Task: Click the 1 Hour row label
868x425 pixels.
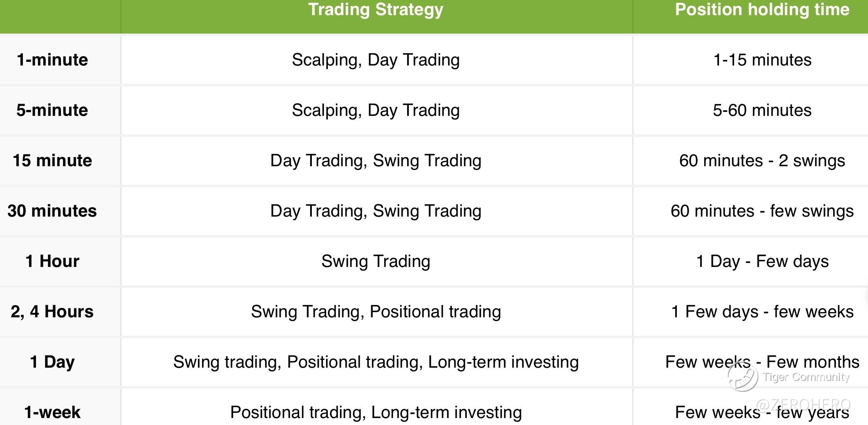Action: 52,261
